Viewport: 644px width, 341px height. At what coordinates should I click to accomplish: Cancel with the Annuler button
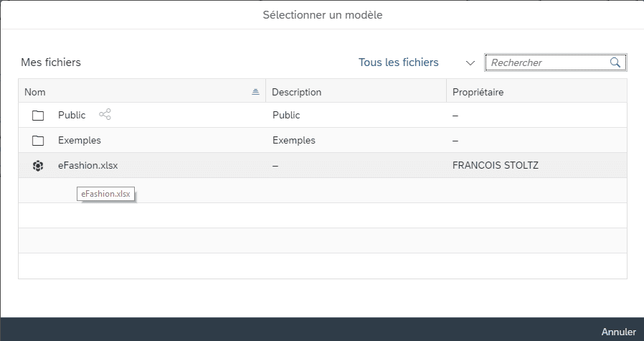coord(618,332)
